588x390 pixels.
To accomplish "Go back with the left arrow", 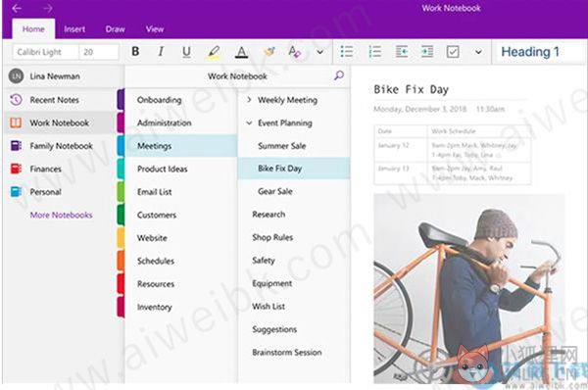I will pyautogui.click(x=17, y=8).
